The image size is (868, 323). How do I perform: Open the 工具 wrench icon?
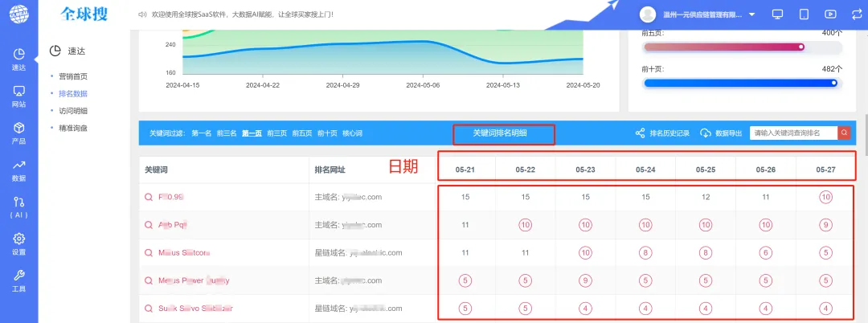click(x=18, y=280)
